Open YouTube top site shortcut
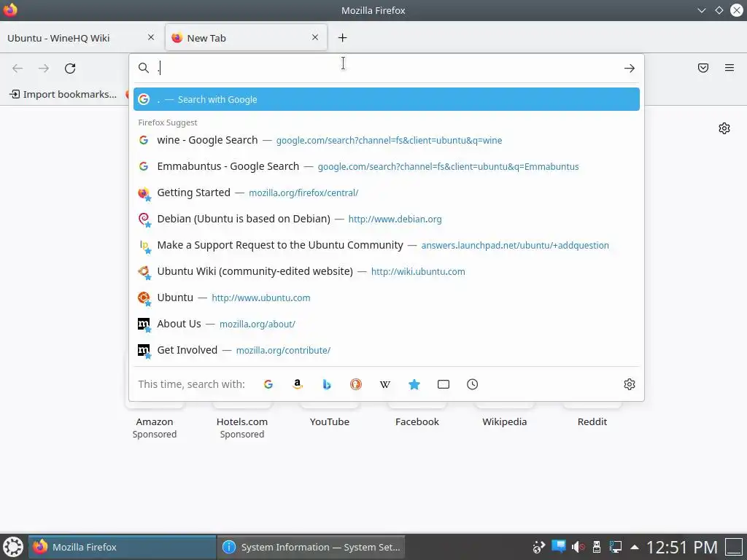 pyautogui.click(x=330, y=421)
